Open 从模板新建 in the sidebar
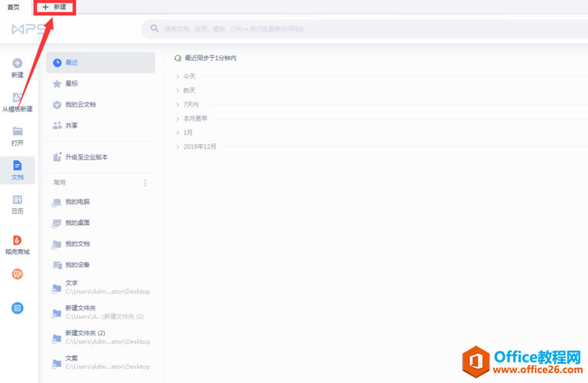588x383 pixels. coord(17,102)
